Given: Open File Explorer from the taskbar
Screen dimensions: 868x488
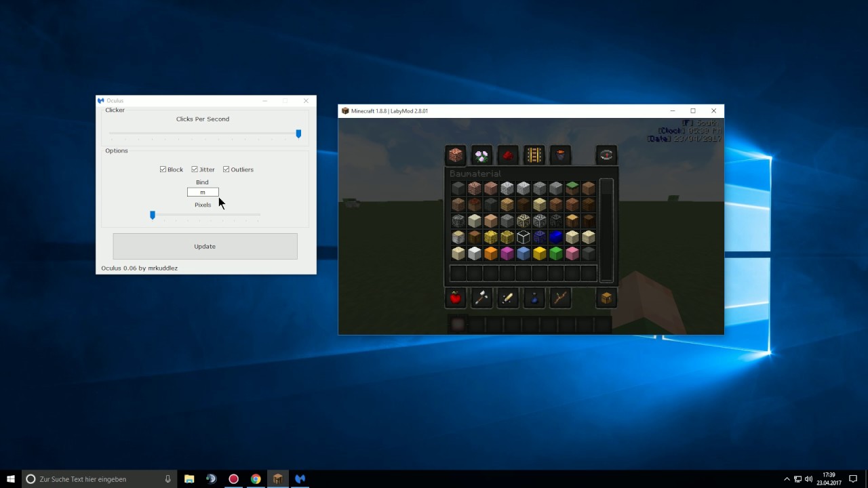Looking at the screenshot, I should point(189,479).
